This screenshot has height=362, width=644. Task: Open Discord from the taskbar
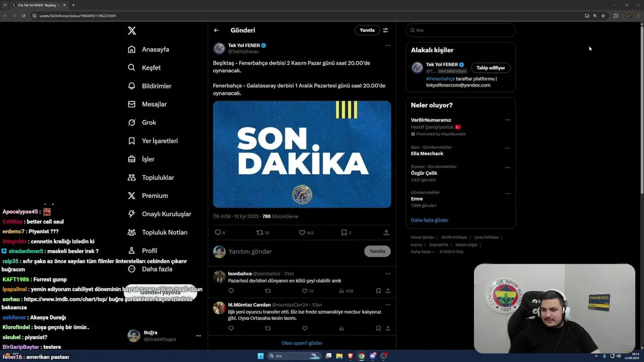[373, 356]
